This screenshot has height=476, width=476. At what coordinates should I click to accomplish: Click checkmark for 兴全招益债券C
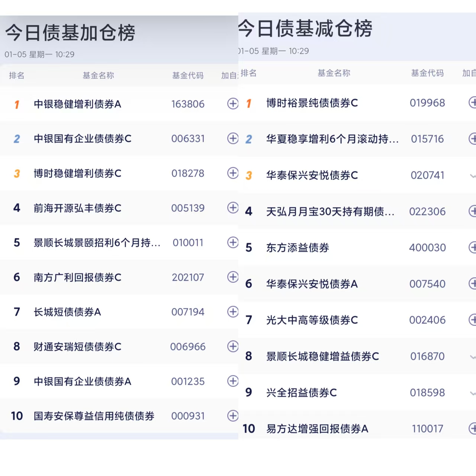coord(473,393)
